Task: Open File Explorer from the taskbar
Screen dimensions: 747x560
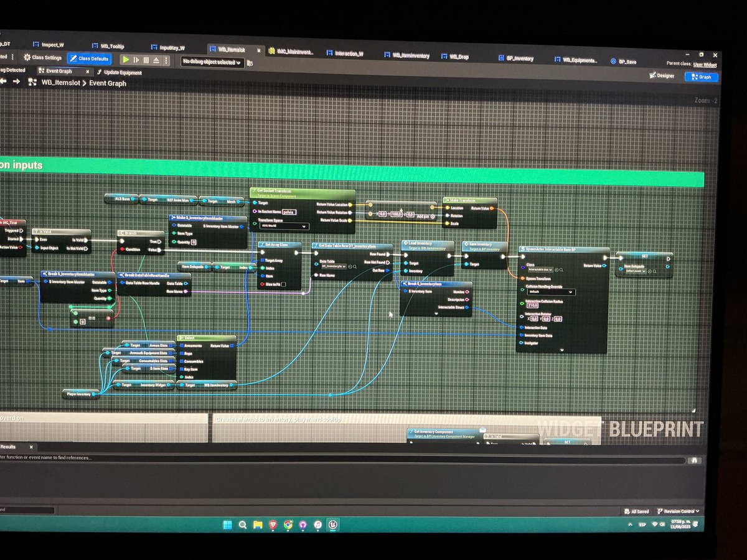Action: click(x=258, y=525)
